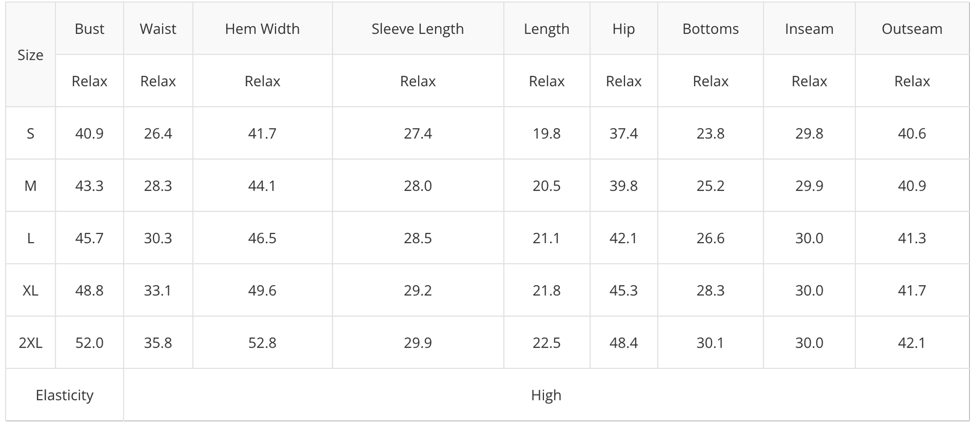Click the S row length value 19.8

point(547,133)
